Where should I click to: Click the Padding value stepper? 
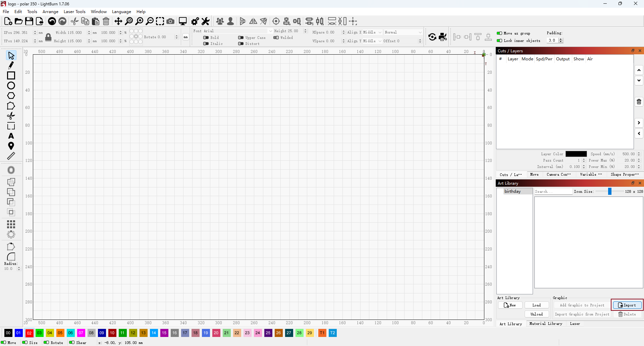[561, 40]
